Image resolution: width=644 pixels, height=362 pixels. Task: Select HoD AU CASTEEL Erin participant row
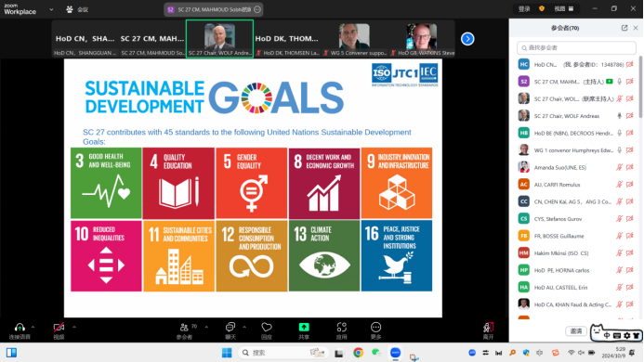click(x=575, y=288)
